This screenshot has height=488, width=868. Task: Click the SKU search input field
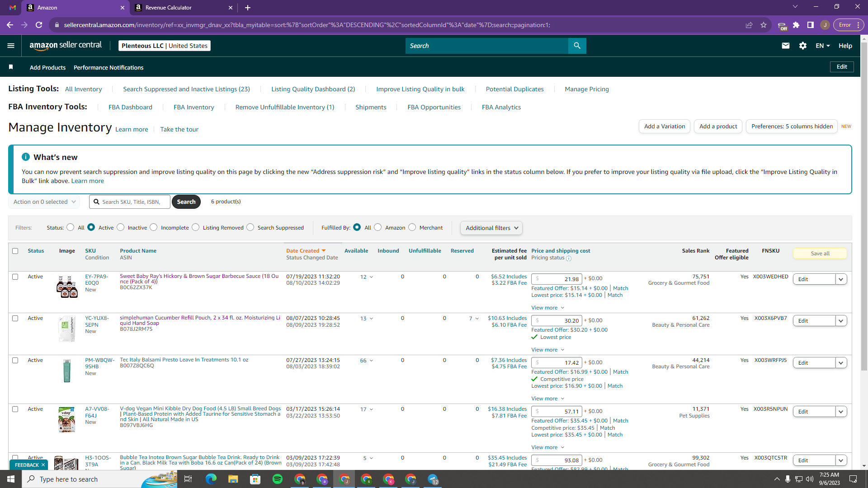pyautogui.click(x=130, y=202)
